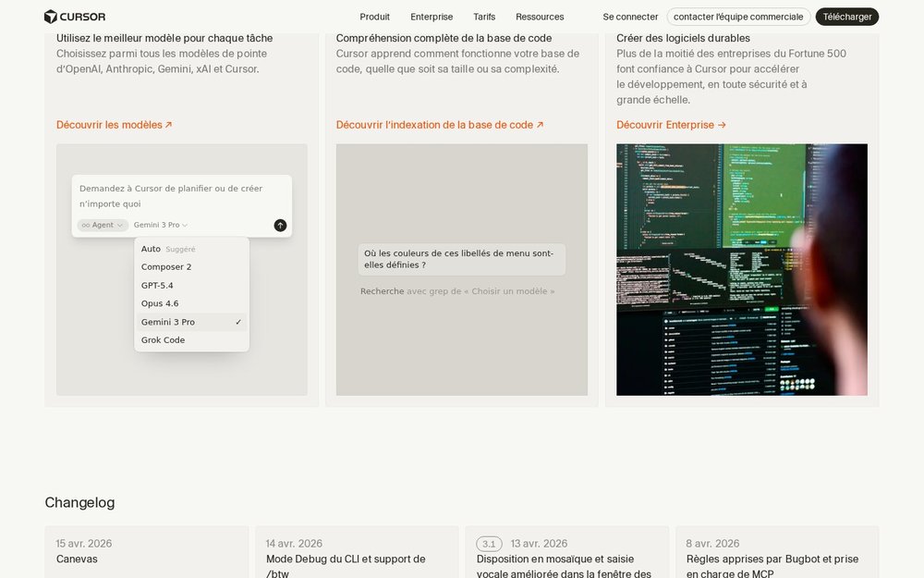Click the Télécharger button
Screen dimensions: 924x578
846,17
